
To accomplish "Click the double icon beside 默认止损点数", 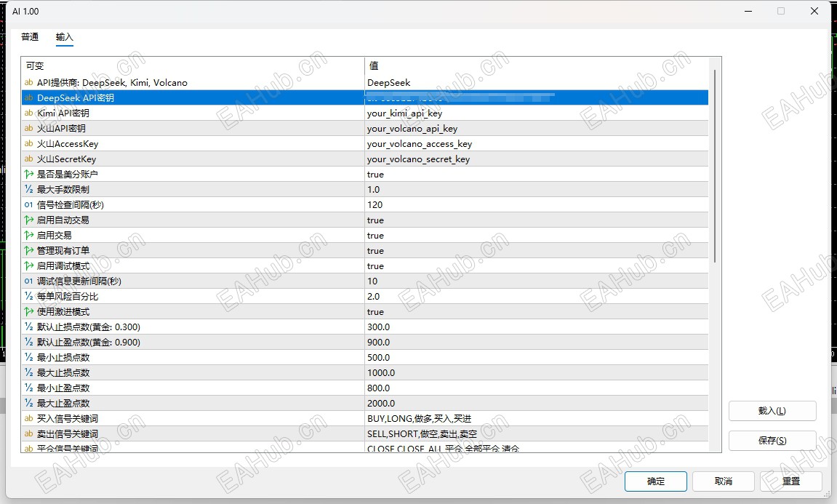I will 29,327.
